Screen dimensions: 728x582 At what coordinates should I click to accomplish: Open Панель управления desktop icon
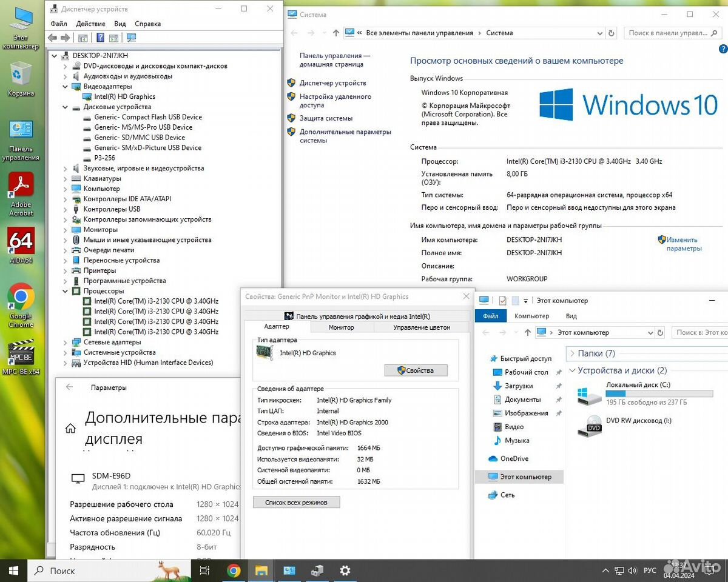21,141
